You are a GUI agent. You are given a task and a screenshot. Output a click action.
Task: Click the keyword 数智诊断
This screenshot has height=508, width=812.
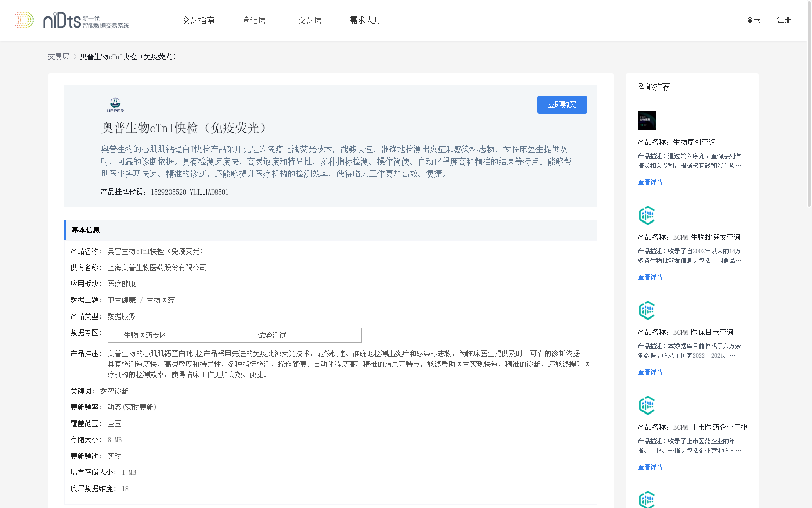click(114, 391)
